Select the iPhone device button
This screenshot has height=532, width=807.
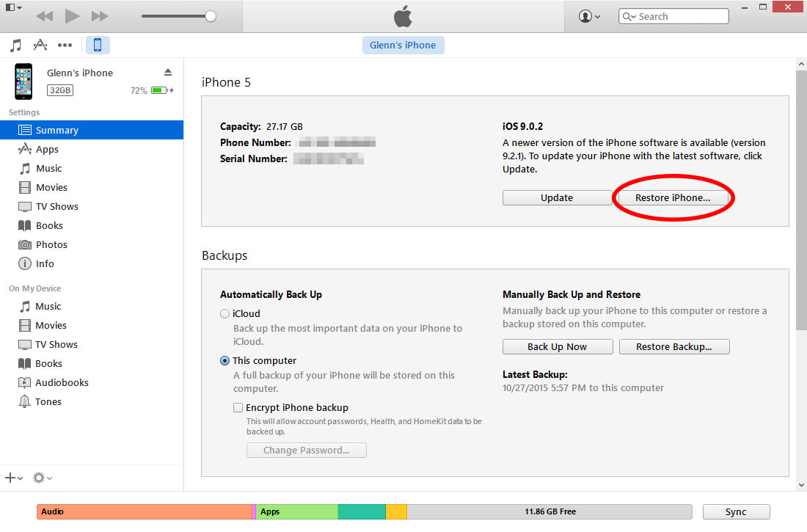(98, 45)
